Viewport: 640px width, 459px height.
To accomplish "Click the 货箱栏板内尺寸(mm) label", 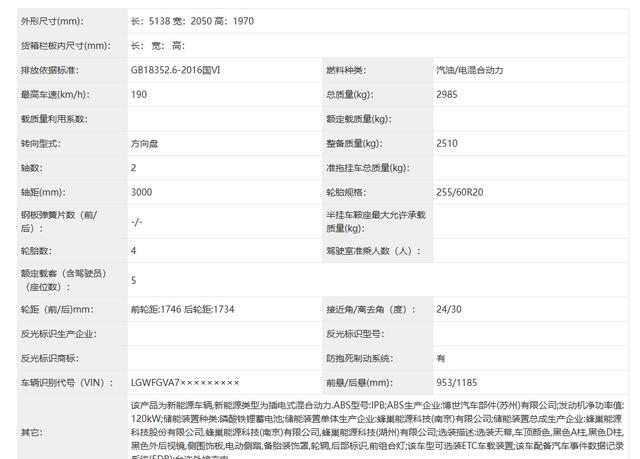I will click(65, 45).
